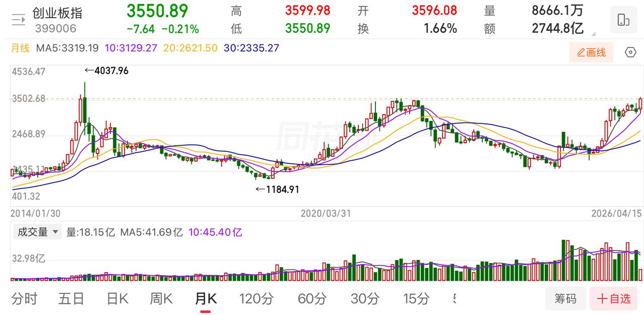Click the 画线 drawing tool button
Viewport: 644px width, 315px height.
(591, 52)
